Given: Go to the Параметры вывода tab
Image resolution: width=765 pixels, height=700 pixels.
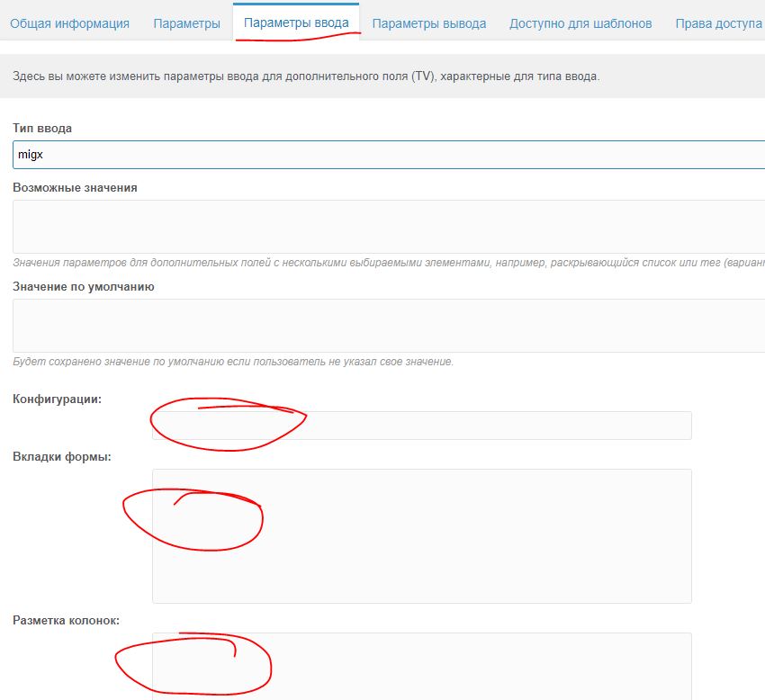Looking at the screenshot, I should 429,23.
